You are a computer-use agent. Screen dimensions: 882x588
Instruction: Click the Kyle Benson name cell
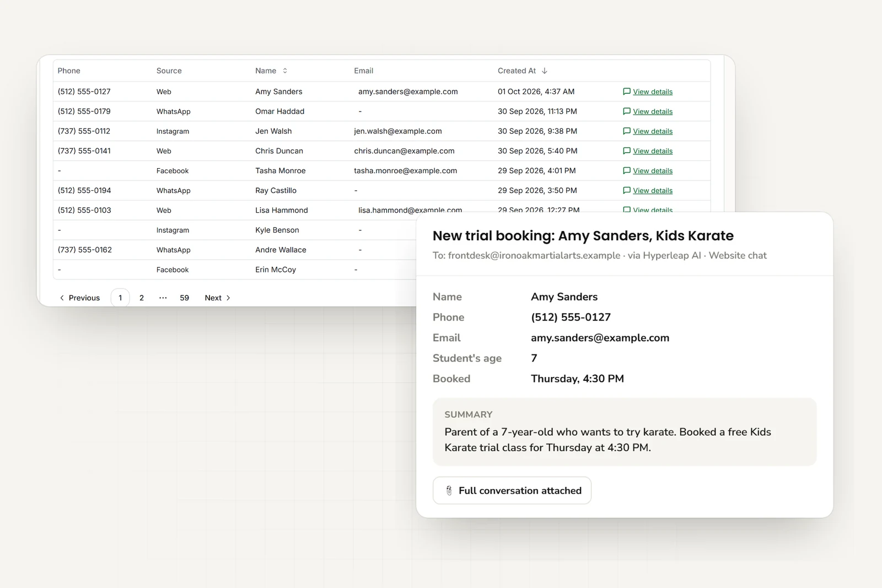coord(277,230)
